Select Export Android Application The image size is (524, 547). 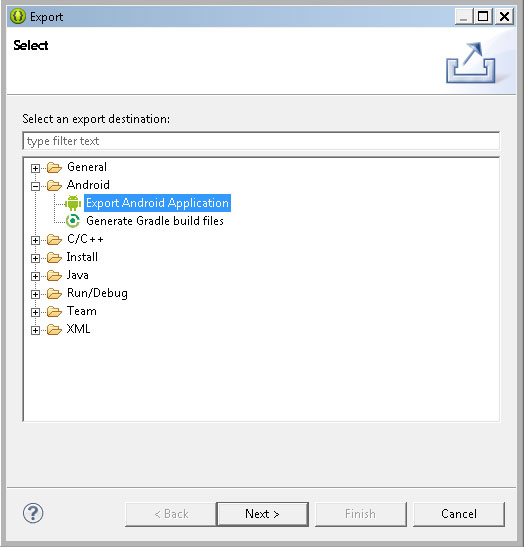[157, 203]
